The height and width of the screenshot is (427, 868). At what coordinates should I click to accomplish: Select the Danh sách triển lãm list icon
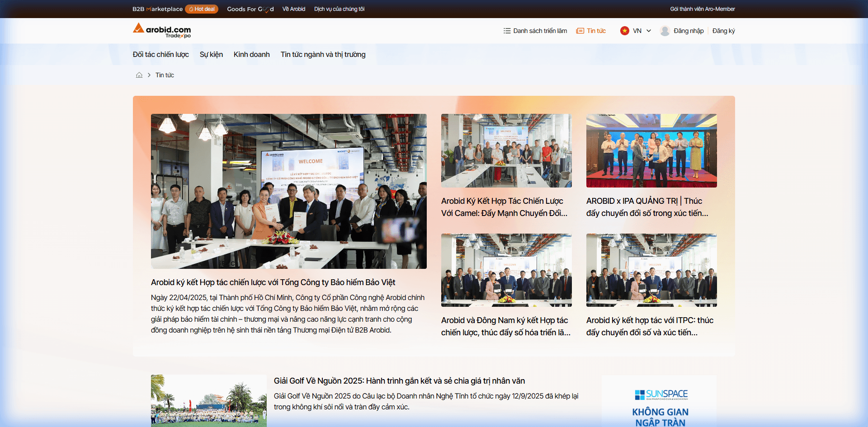click(506, 31)
